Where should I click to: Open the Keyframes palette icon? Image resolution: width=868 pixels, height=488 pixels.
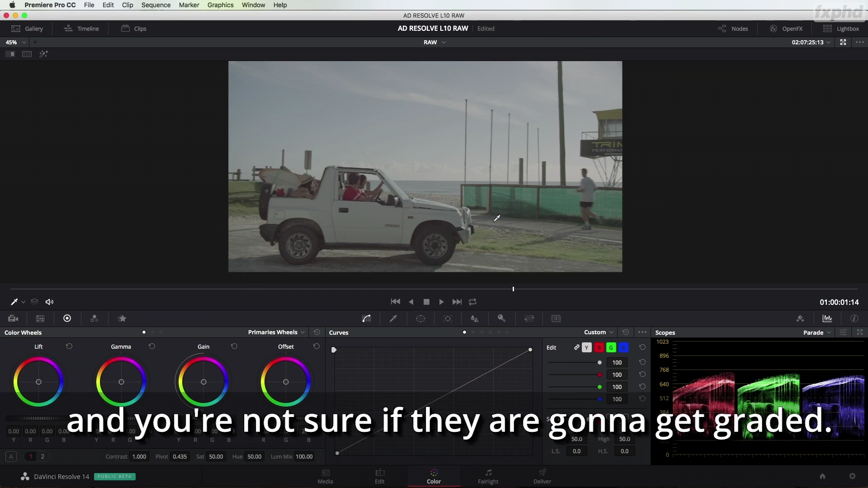click(x=800, y=318)
